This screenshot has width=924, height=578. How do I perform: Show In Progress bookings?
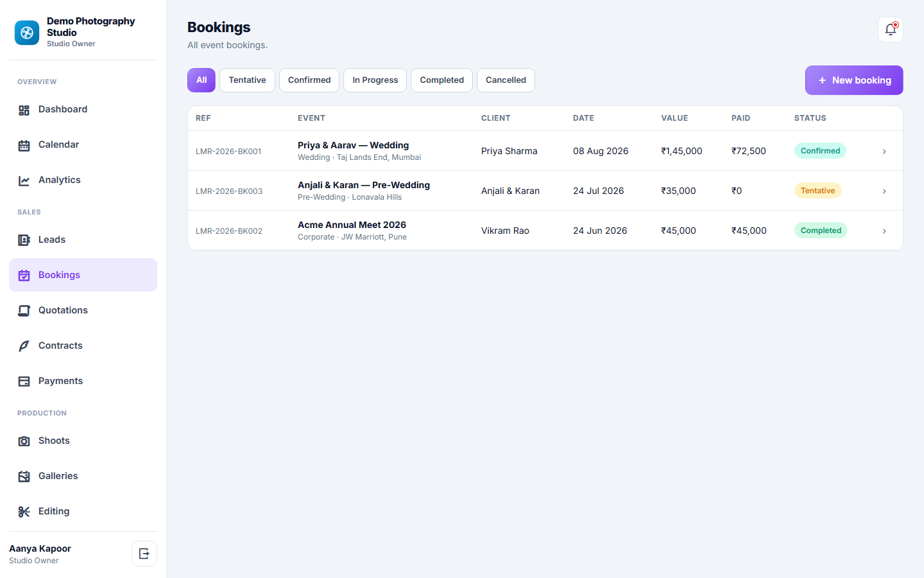tap(375, 80)
